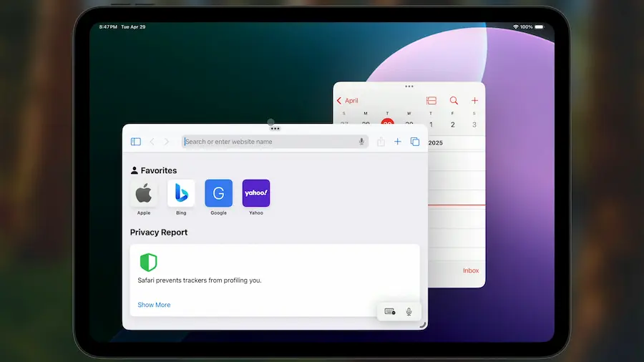Open the keyboard options button
The height and width of the screenshot is (362, 644).
click(390, 311)
